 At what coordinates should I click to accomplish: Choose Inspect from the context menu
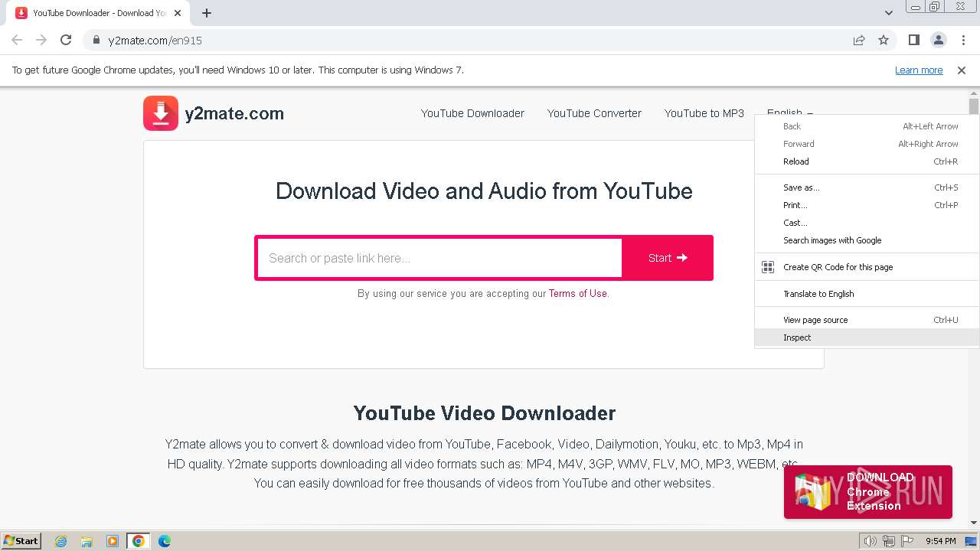pyautogui.click(x=867, y=337)
